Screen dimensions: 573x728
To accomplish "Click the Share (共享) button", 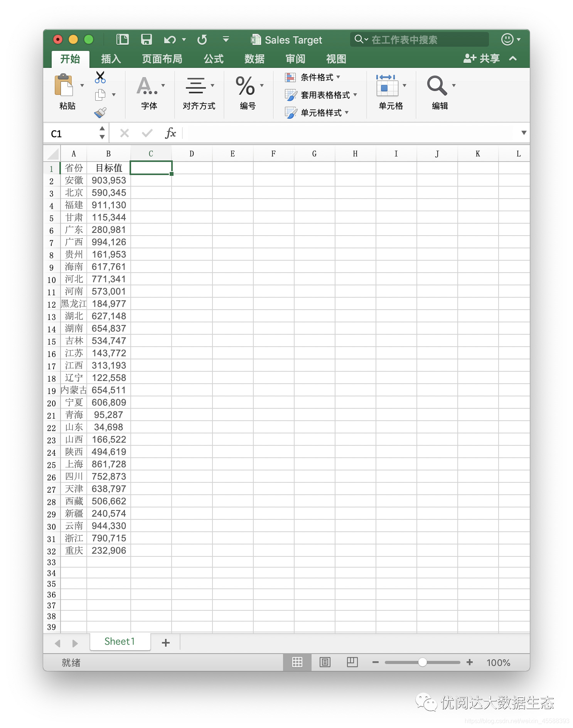I will tap(481, 59).
